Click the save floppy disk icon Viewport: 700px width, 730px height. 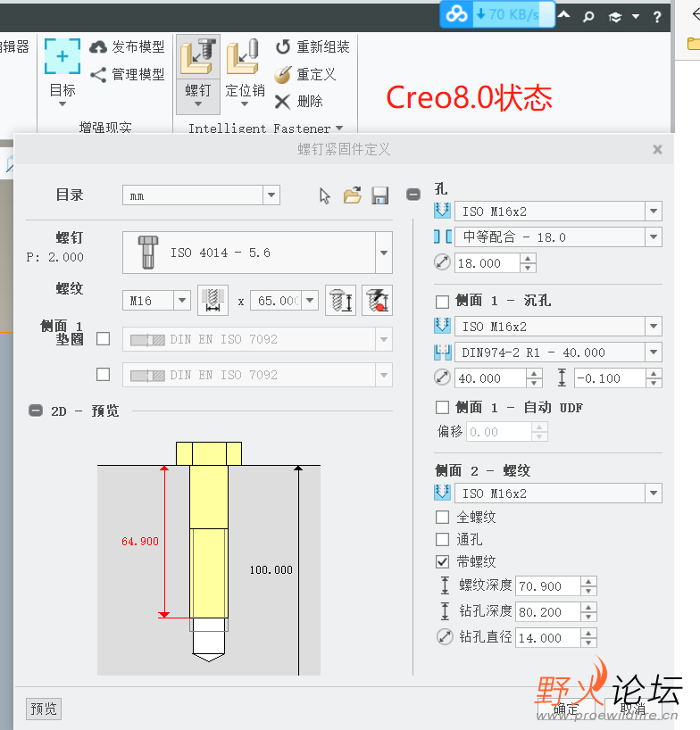(x=380, y=195)
